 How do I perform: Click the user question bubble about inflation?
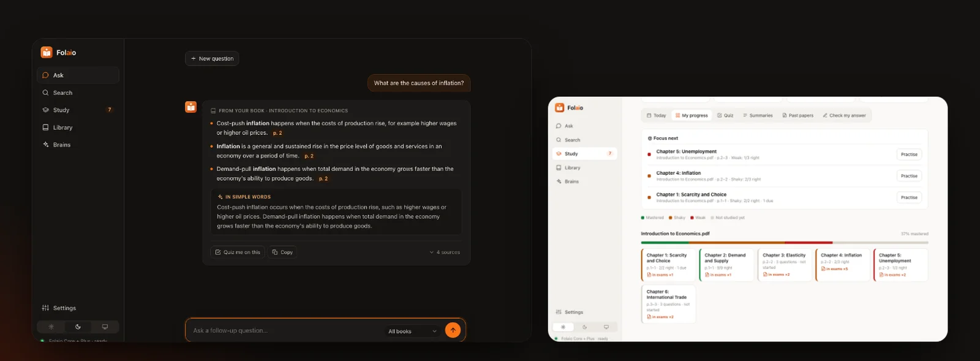click(x=419, y=83)
